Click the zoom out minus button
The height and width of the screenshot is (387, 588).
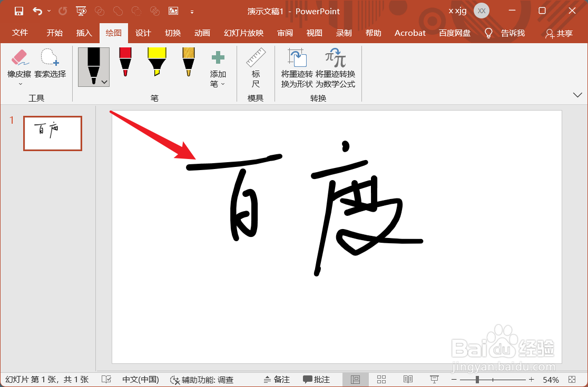click(x=454, y=380)
